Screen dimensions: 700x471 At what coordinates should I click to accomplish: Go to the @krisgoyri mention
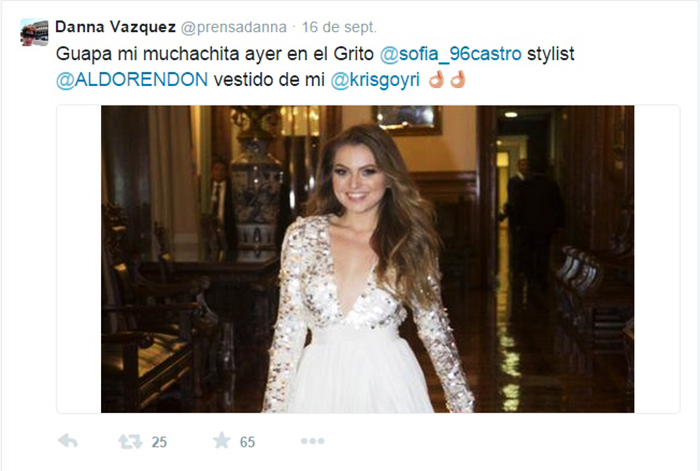coord(375,80)
